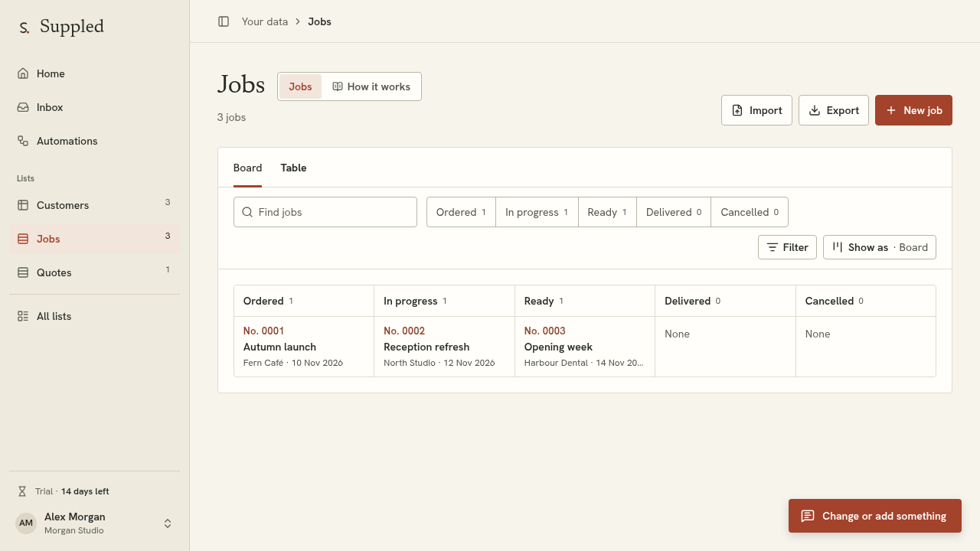Filter by Ready status
This screenshot has height=551, width=980.
click(607, 212)
